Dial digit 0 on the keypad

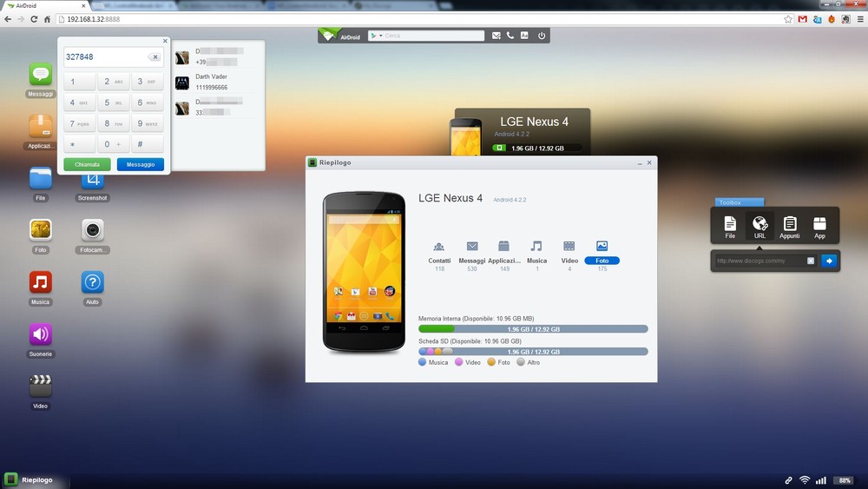click(x=113, y=144)
